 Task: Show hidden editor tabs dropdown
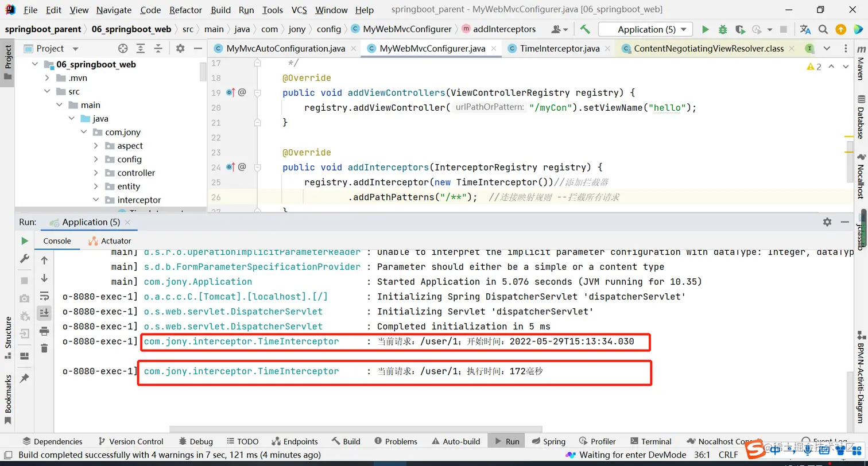(827, 49)
